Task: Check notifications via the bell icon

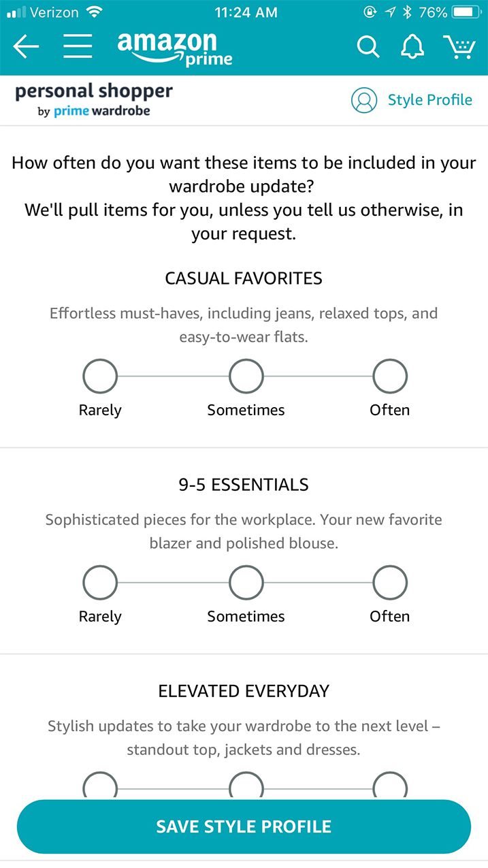Action: click(412, 46)
